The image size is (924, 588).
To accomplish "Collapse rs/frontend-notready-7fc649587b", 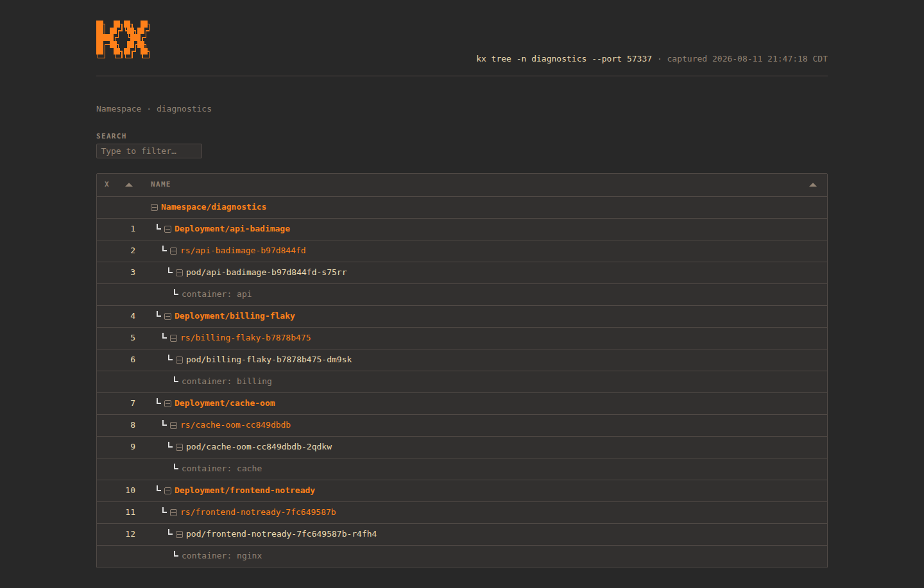I will 173,513.
